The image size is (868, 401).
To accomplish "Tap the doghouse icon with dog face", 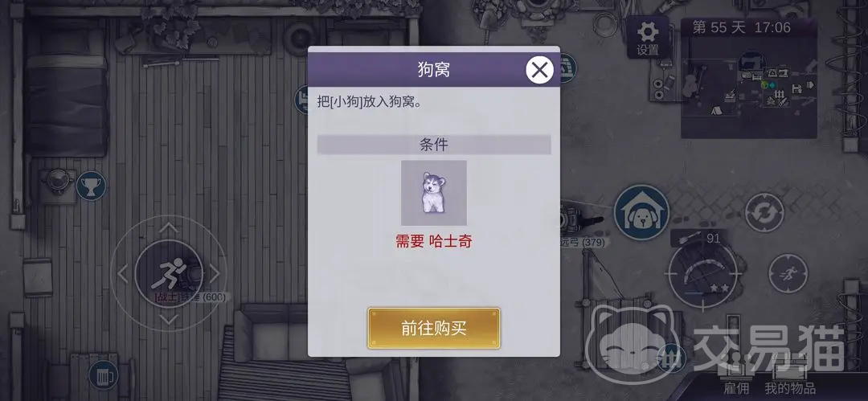I will coord(642,213).
